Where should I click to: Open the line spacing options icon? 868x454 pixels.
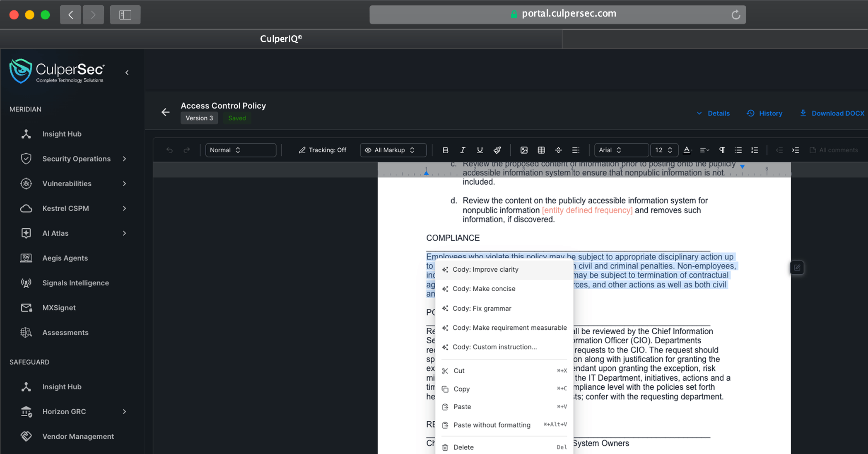(576, 150)
